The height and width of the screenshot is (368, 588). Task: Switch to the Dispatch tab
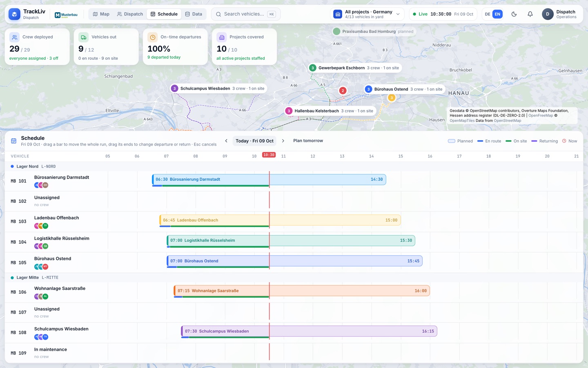click(x=130, y=14)
